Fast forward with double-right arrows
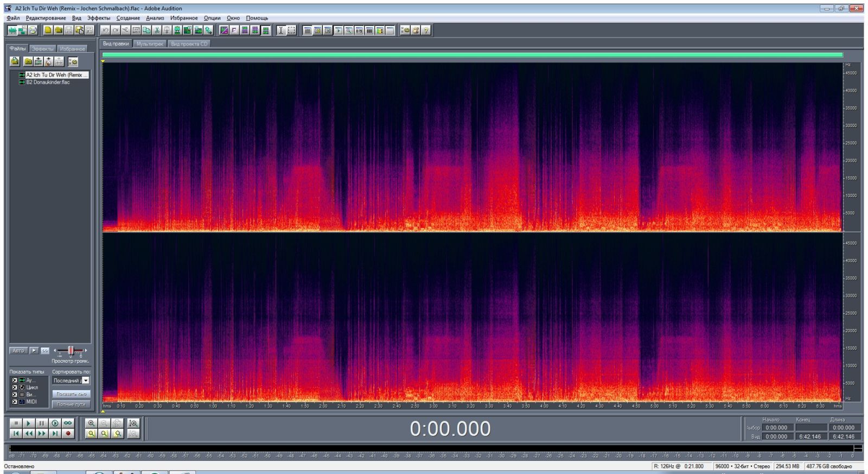Image resolution: width=868 pixels, height=474 pixels. pos(42,433)
